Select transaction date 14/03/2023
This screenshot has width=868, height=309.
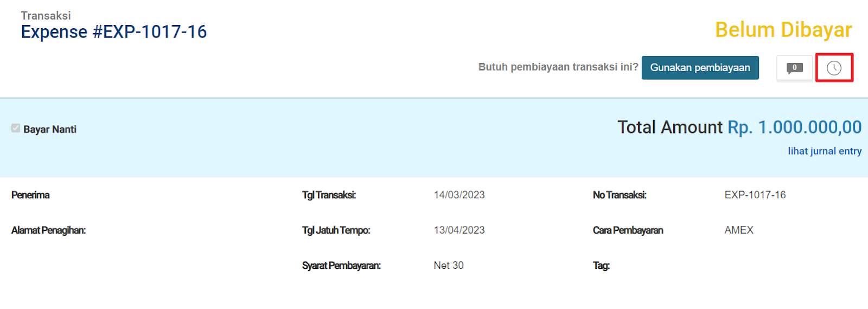[459, 195]
